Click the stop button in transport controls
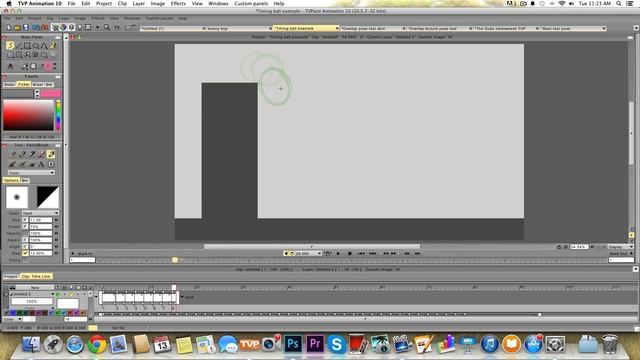The height and width of the screenshot is (360, 640). tap(350, 253)
